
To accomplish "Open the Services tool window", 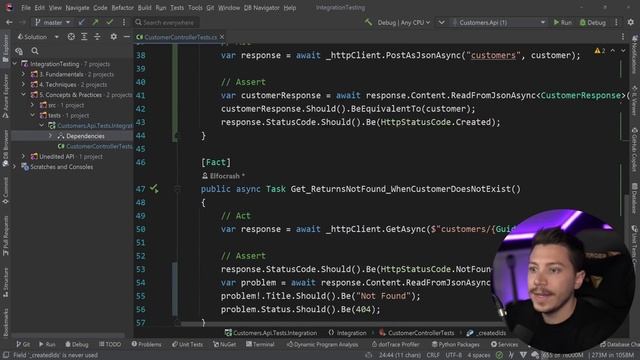I will [x=504, y=344].
